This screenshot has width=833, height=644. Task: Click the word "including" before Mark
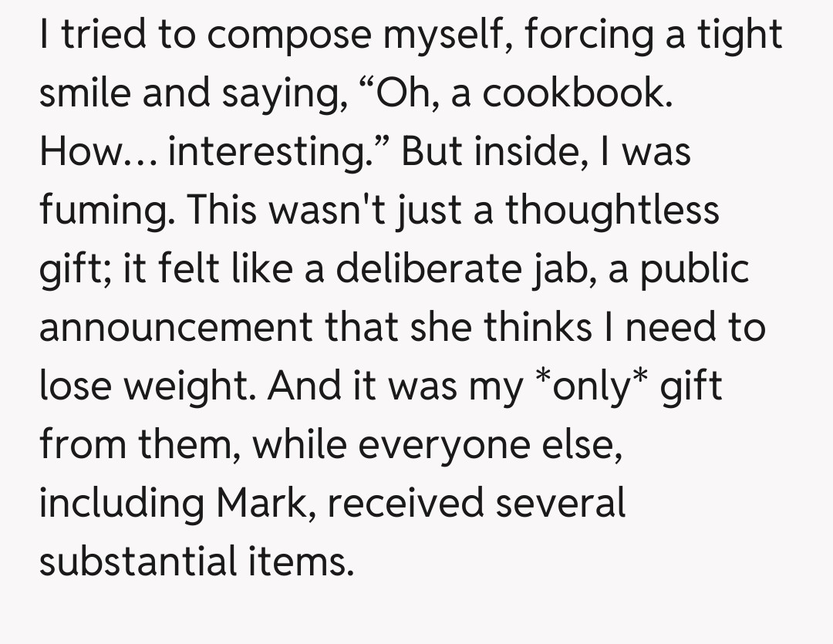tap(122, 502)
